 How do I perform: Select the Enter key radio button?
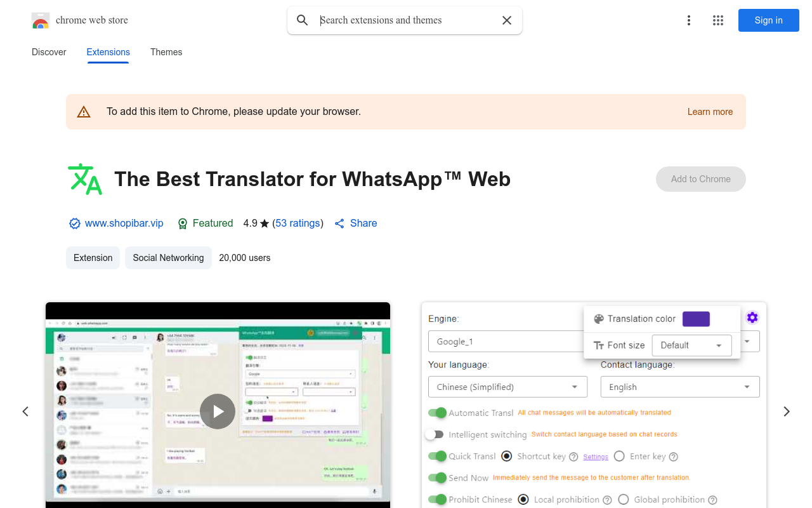[x=619, y=456]
